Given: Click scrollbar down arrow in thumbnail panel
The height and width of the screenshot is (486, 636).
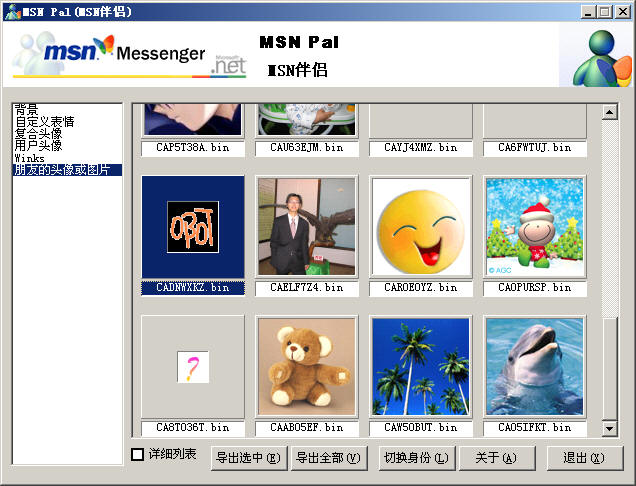Looking at the screenshot, I should (610, 428).
